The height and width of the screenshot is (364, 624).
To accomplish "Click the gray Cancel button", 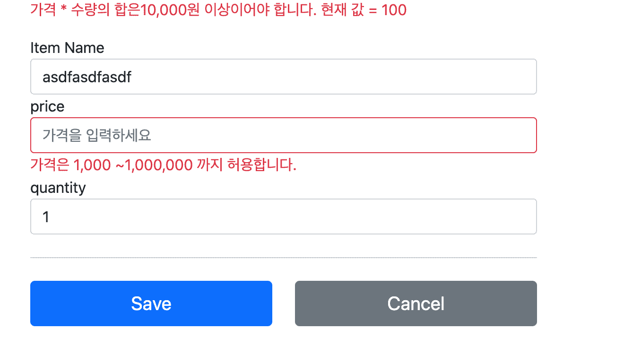I will point(416,303).
